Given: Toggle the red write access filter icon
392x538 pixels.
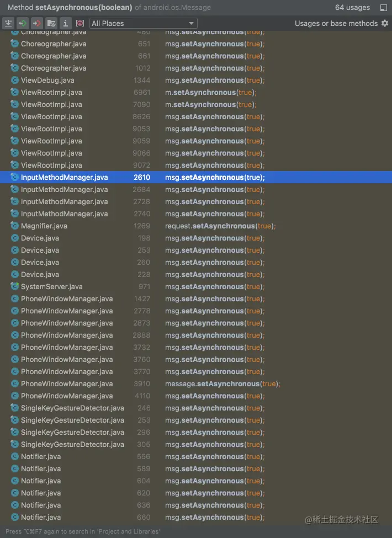Looking at the screenshot, I should (37, 23).
